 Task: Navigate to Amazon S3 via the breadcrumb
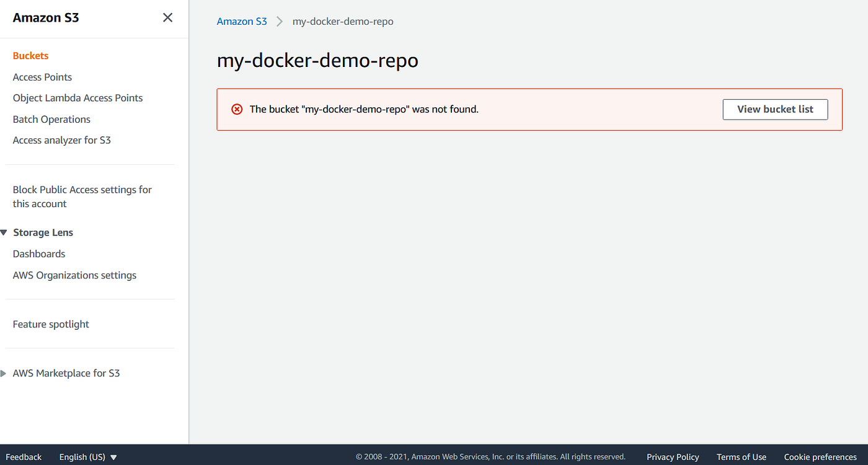point(242,21)
